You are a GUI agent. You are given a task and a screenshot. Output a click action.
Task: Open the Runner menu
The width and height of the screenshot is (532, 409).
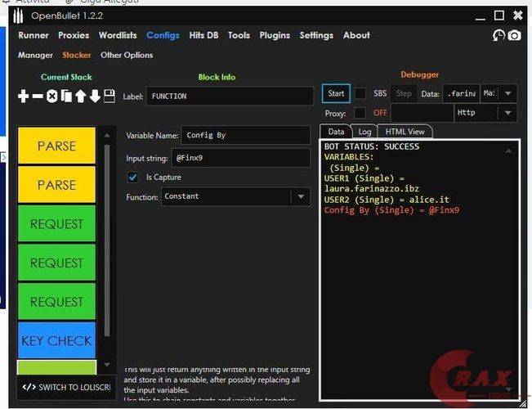34,35
